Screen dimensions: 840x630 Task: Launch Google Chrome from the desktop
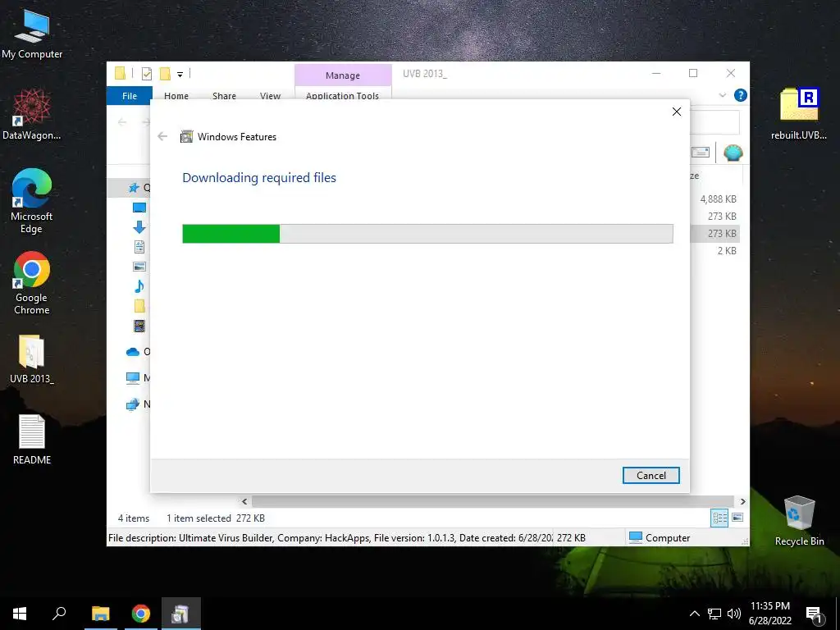[x=32, y=283]
